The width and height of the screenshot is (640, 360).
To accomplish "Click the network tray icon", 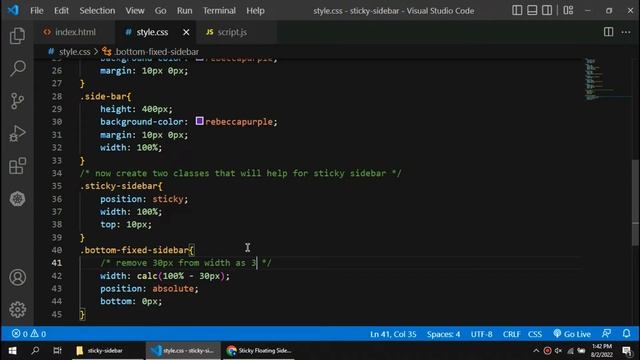I will point(570,351).
